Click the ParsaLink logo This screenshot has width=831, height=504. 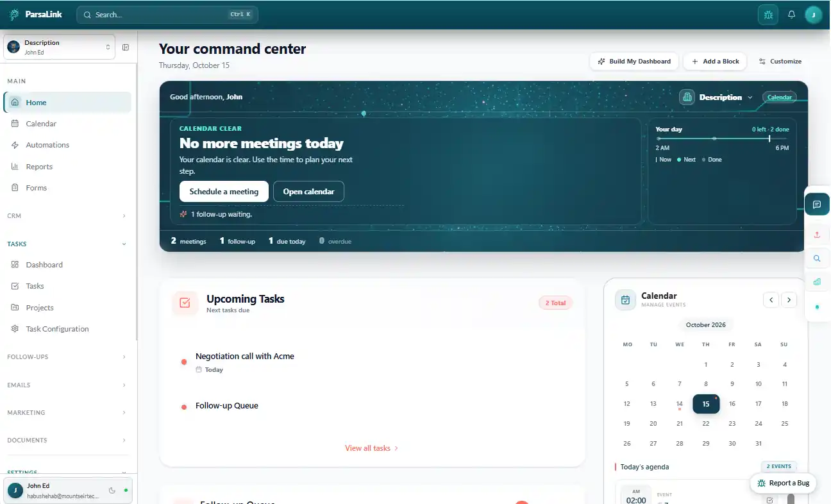click(36, 14)
